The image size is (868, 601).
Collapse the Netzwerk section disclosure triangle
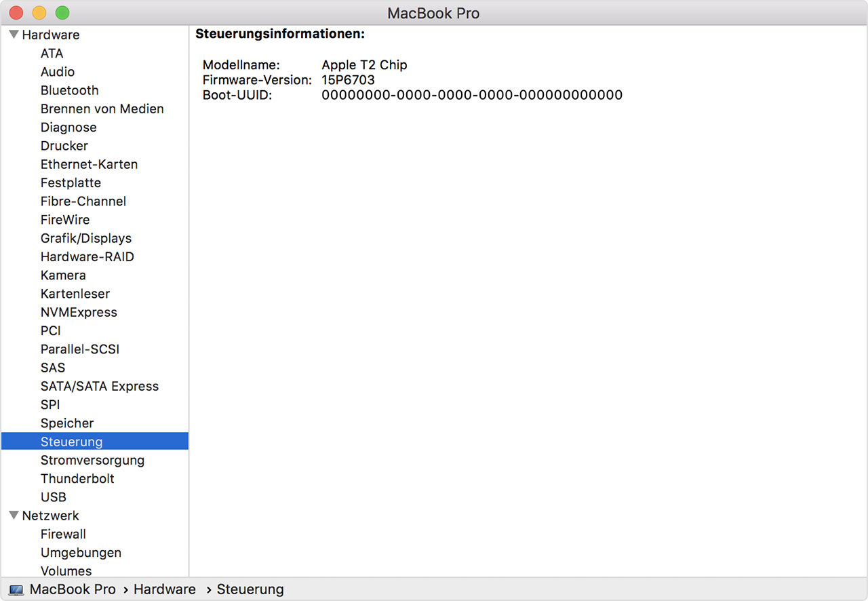(14, 516)
